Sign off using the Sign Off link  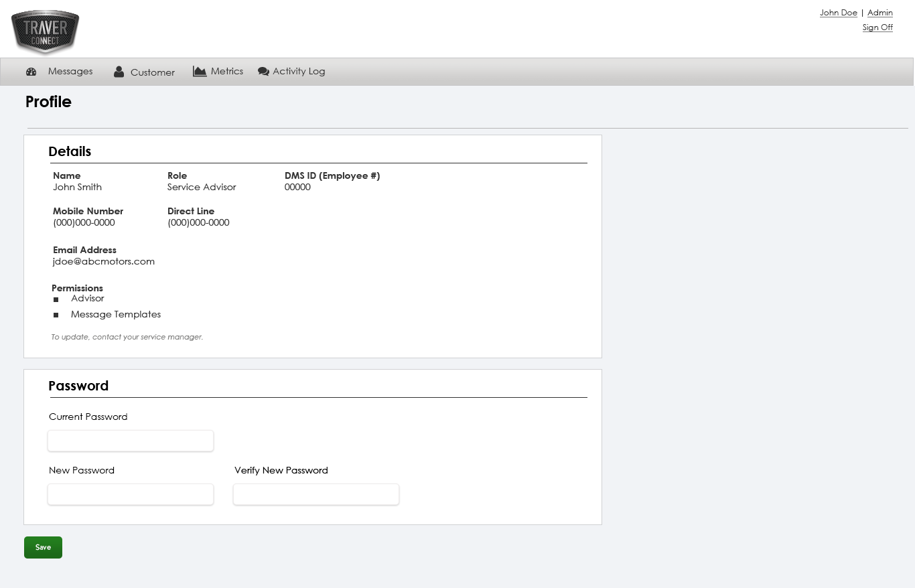pyautogui.click(x=877, y=27)
